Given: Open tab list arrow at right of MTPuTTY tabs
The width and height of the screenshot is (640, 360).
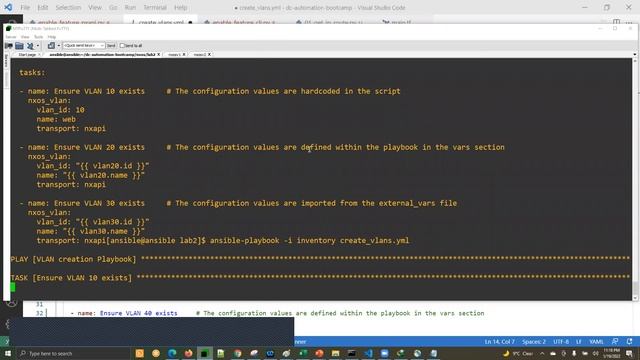Looking at the screenshot, I should (635, 54).
